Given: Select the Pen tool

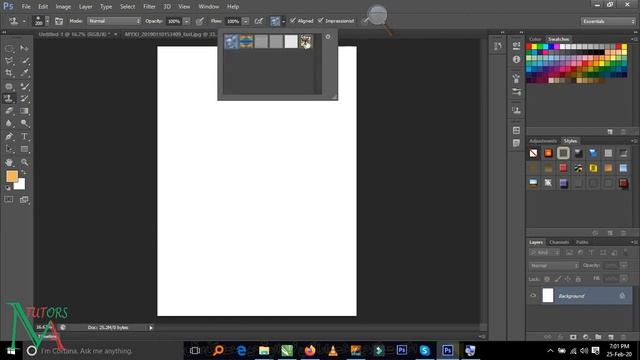Looking at the screenshot, I should click(9, 136).
